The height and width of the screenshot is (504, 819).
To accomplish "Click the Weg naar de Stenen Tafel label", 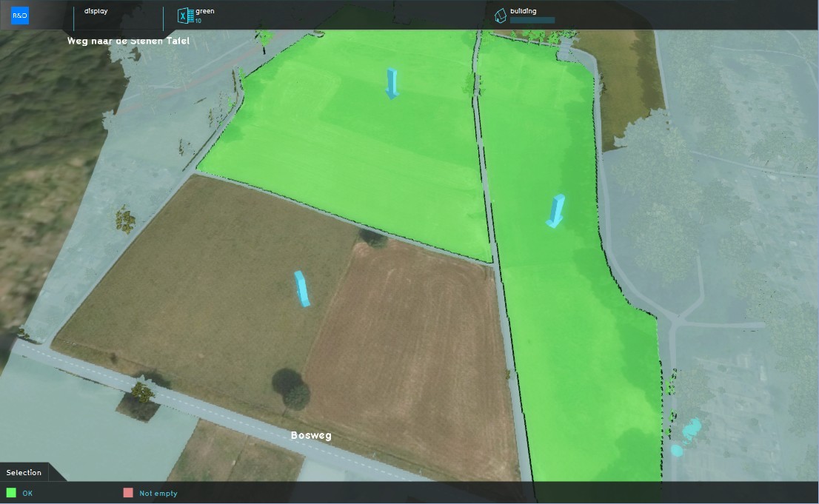I will tap(128, 41).
